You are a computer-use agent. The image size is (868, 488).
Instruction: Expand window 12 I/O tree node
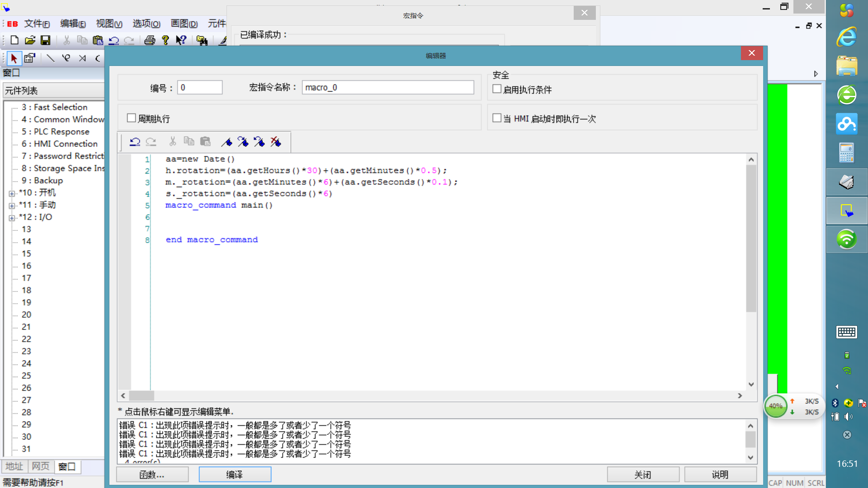12,218
